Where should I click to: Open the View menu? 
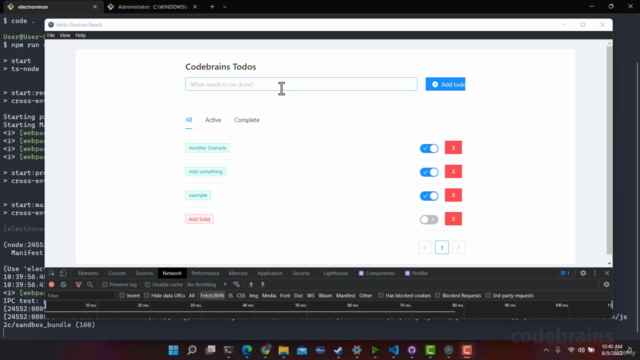click(x=65, y=35)
